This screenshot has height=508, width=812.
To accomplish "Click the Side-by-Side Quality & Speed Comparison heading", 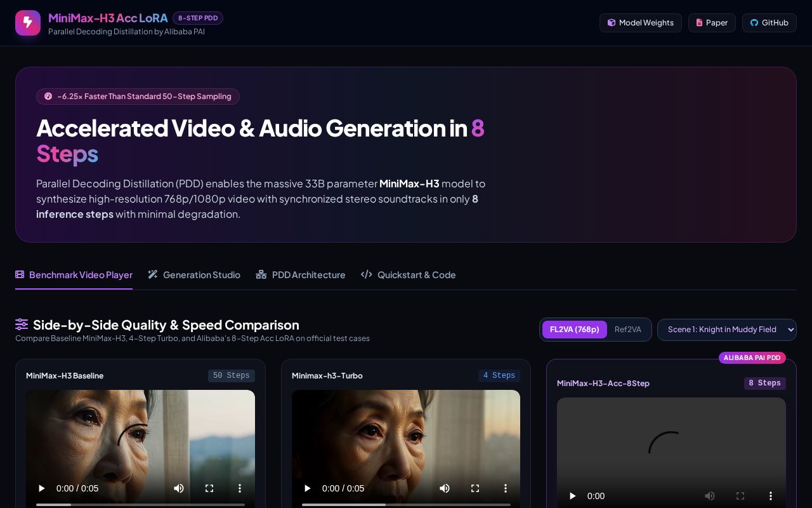I will [166, 325].
